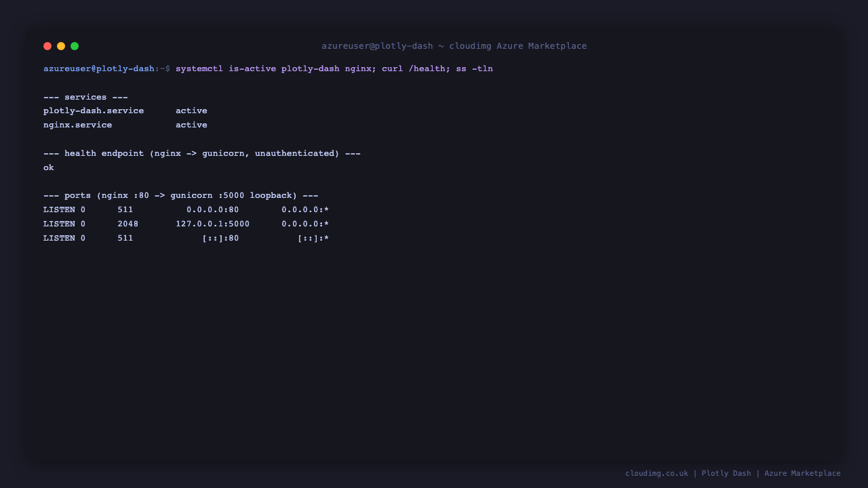Click the nginx.service entry

pyautogui.click(x=78, y=125)
